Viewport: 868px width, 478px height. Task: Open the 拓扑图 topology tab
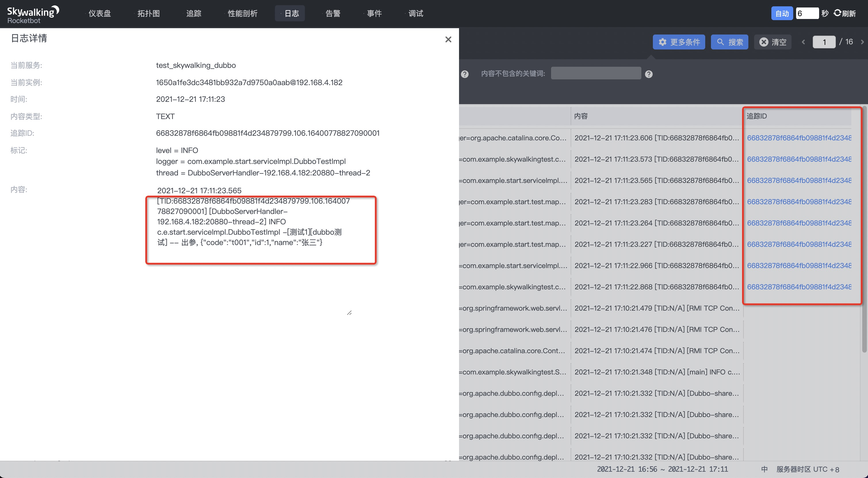tap(148, 14)
